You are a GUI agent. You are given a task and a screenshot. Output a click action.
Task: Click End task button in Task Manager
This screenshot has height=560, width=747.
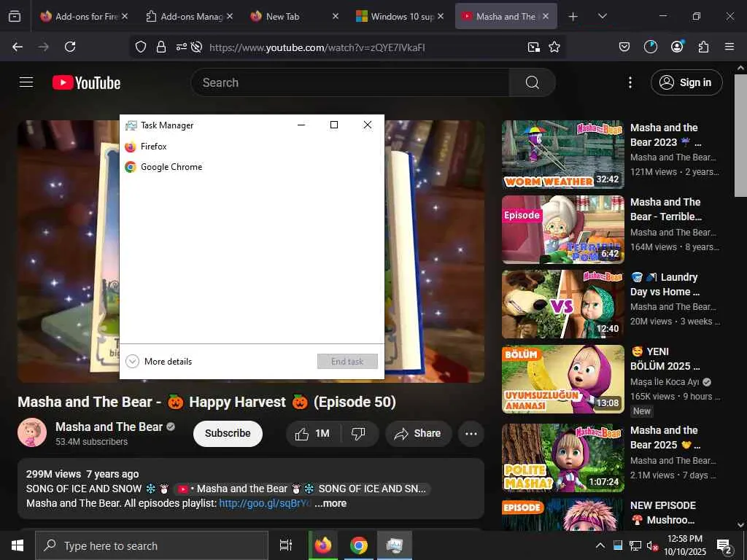coord(347,362)
